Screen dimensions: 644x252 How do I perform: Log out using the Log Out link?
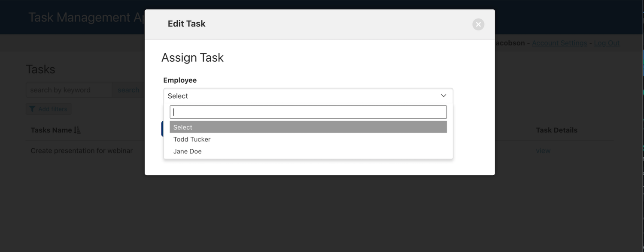[x=607, y=43]
